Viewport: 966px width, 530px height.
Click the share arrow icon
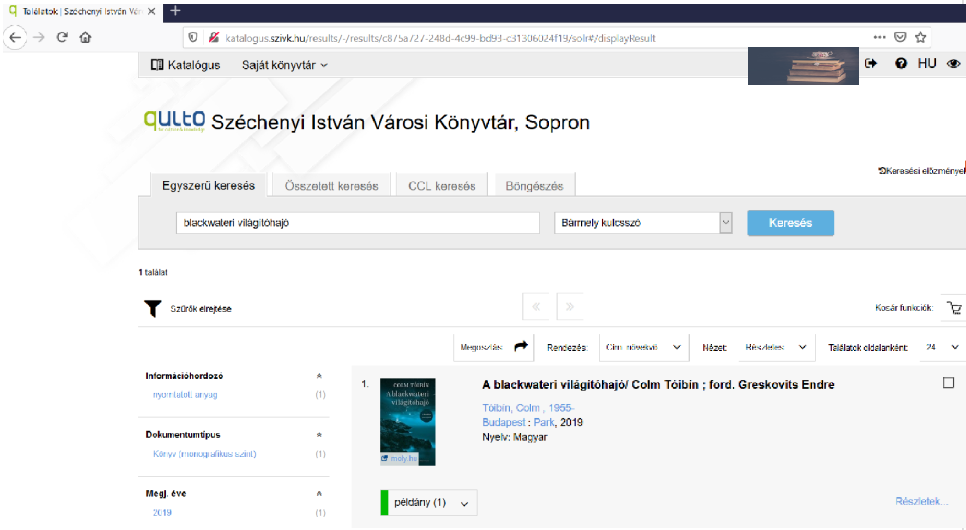521,347
